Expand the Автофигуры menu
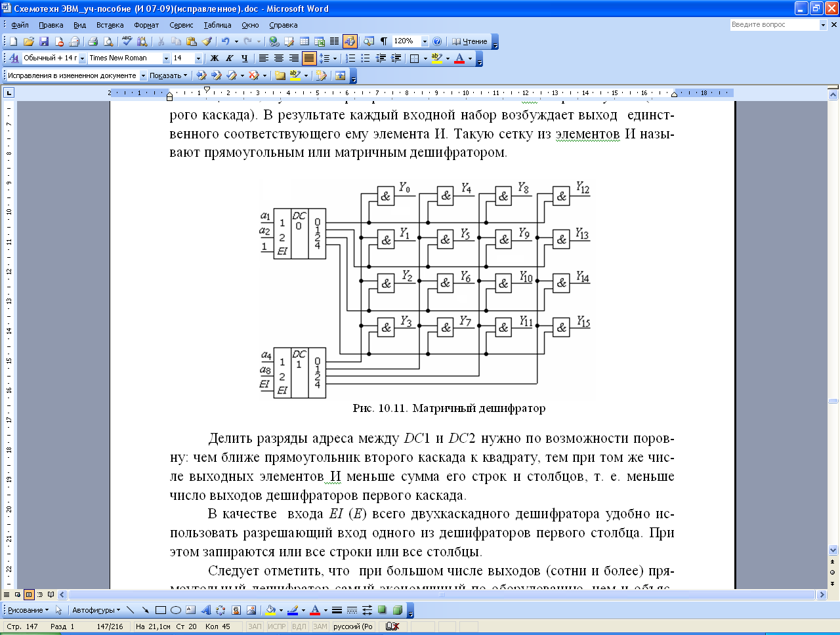This screenshot has width=840, height=635. pyautogui.click(x=96, y=610)
